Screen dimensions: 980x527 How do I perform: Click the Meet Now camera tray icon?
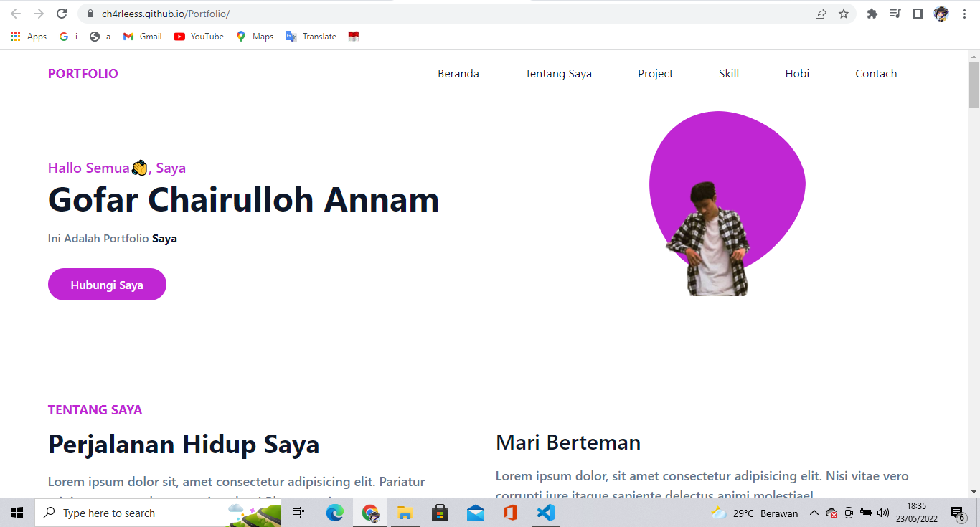pos(849,513)
